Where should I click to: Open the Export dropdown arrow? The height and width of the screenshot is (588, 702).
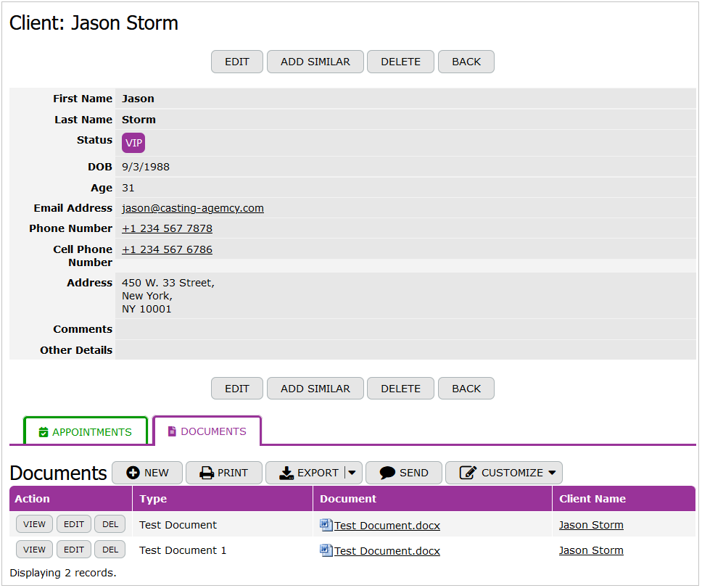coord(352,473)
